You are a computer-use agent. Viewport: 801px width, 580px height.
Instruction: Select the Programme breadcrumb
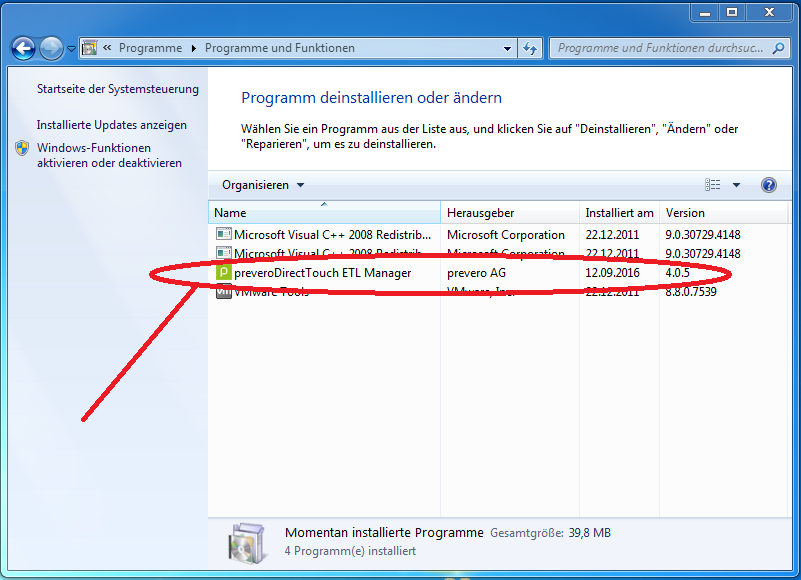(150, 48)
